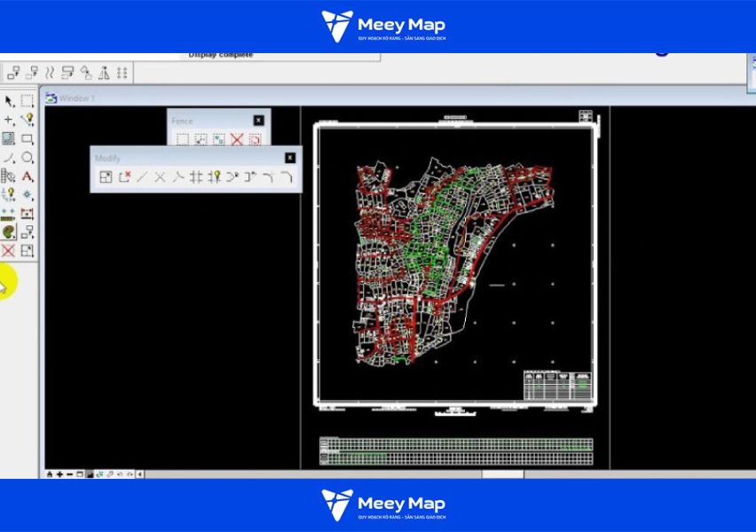756x532 pixels.
Task: Choose the Construct Circular Fillet tool
Action: pos(268,176)
